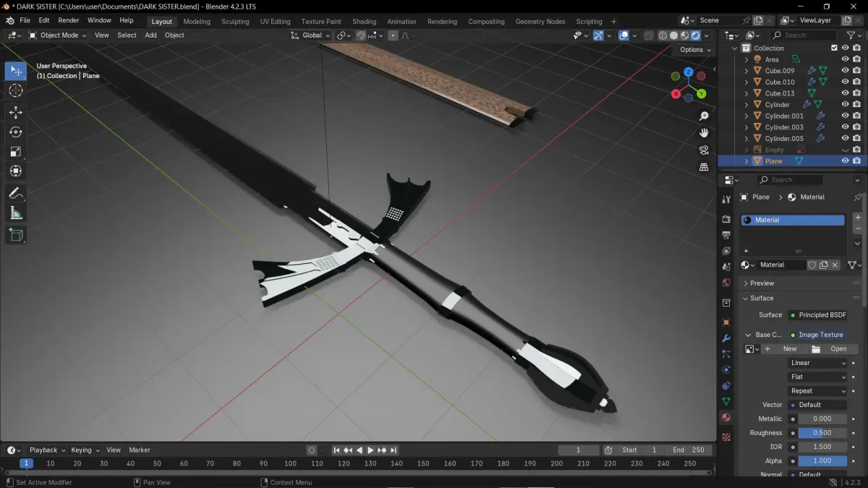Image resolution: width=868 pixels, height=488 pixels.
Task: Select the Rotate tool
Action: pyautogui.click(x=16, y=132)
